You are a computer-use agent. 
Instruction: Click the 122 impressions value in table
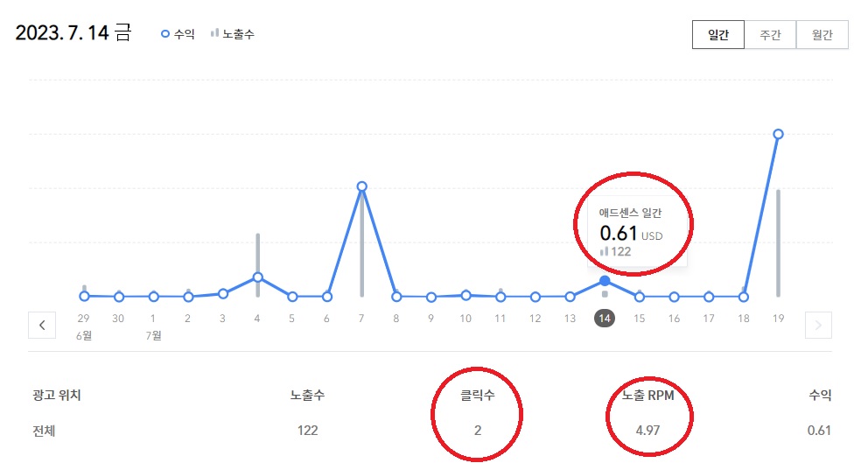(x=307, y=431)
